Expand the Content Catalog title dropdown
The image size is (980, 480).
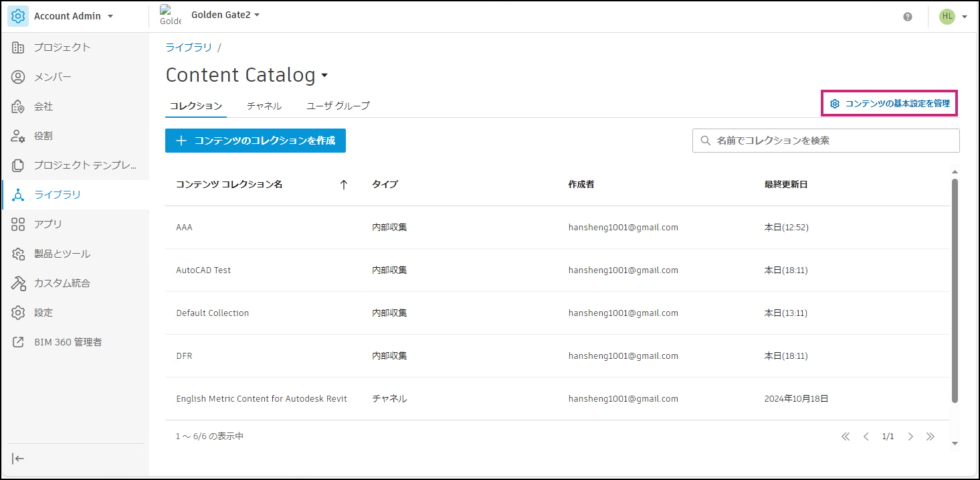(324, 76)
